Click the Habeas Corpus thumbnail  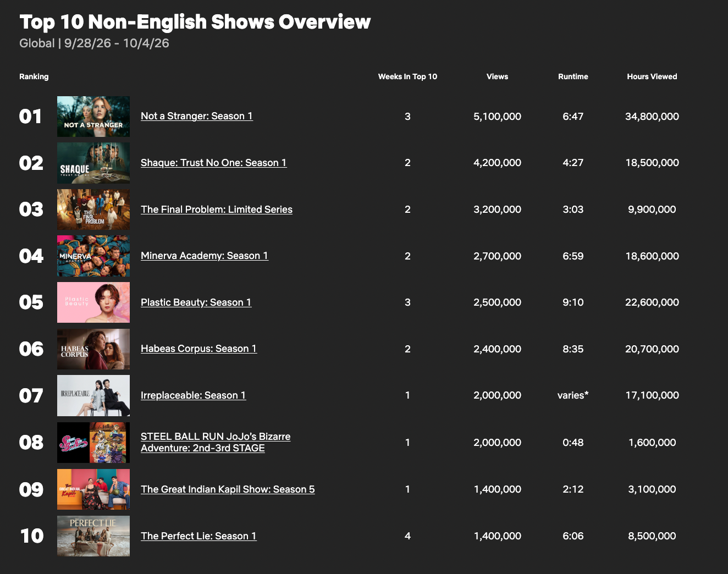(93, 349)
